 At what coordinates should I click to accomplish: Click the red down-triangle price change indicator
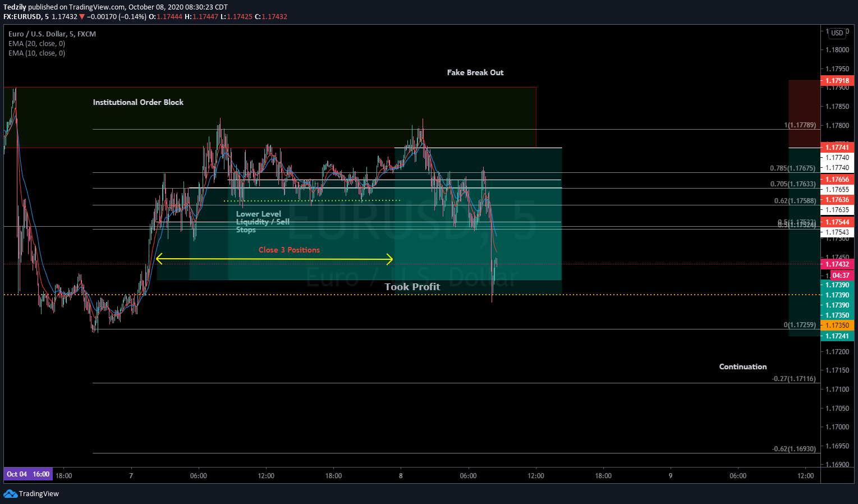(82, 17)
